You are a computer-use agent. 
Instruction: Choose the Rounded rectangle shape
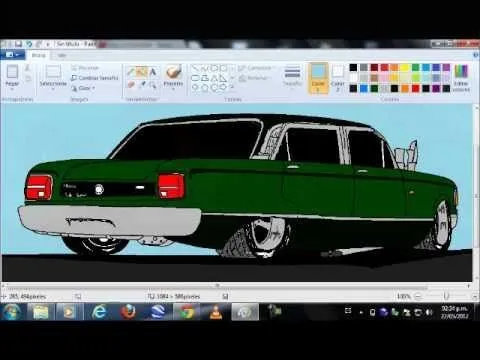click(196, 78)
